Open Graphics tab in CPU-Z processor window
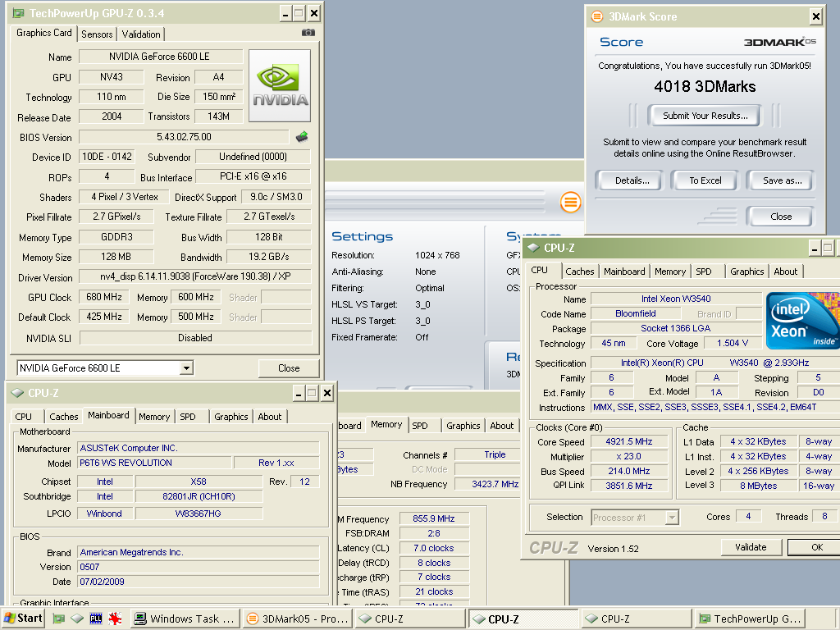840x630 pixels. (x=746, y=272)
